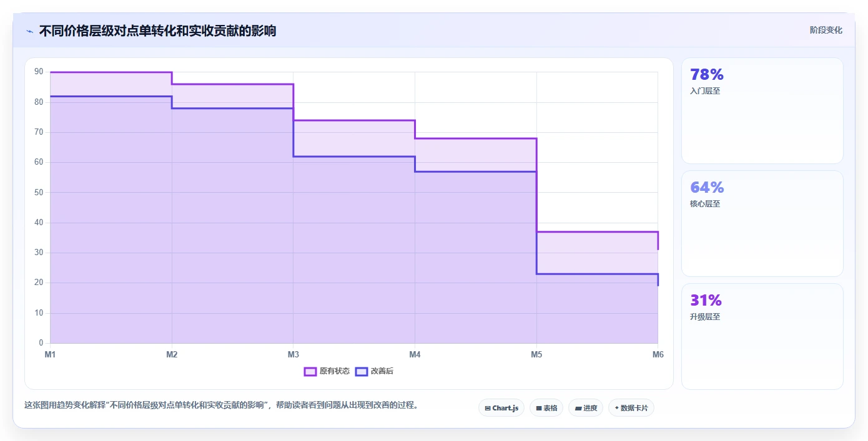Click the 0 y-axis tick label
Viewport: 868px width, 441px height.
41,343
